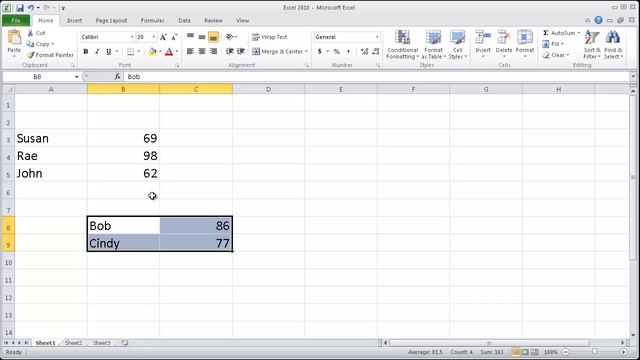This screenshot has width=640, height=360.
Task: Toggle Top Align for cells
Action: 190,37
